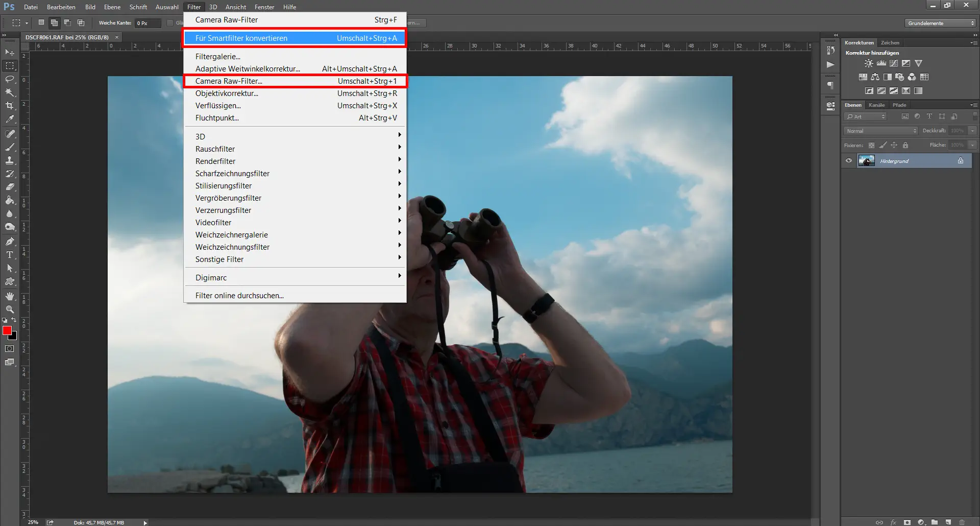This screenshot has height=526, width=980.
Task: Toggle the lock on the Hintergrund layer
Action: click(960, 160)
